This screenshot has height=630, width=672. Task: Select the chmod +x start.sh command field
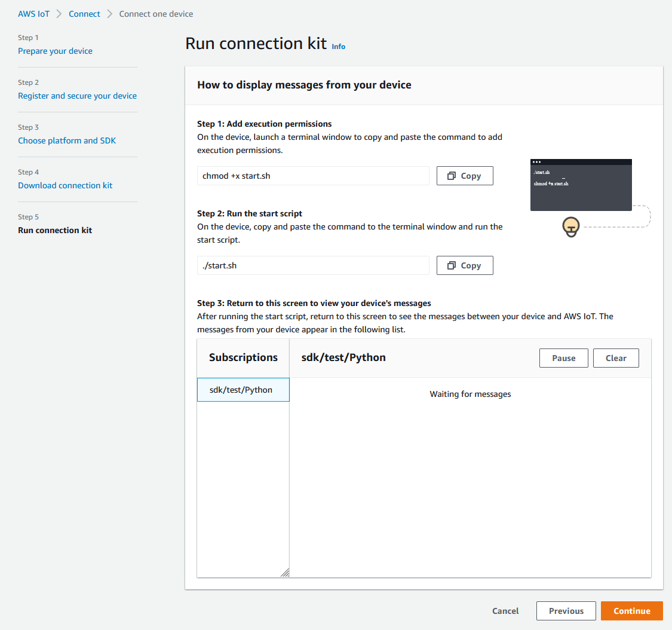click(313, 175)
